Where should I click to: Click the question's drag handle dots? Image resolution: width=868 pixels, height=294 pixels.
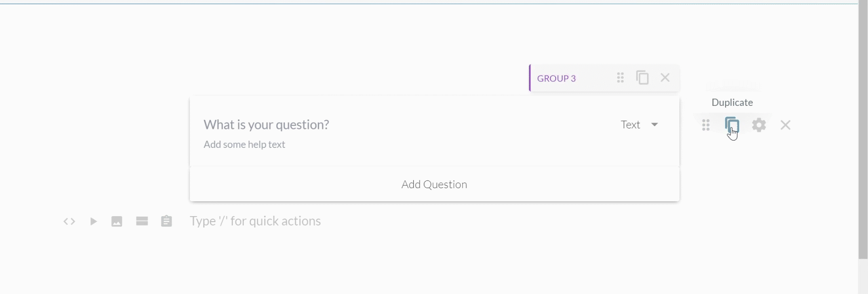click(706, 125)
